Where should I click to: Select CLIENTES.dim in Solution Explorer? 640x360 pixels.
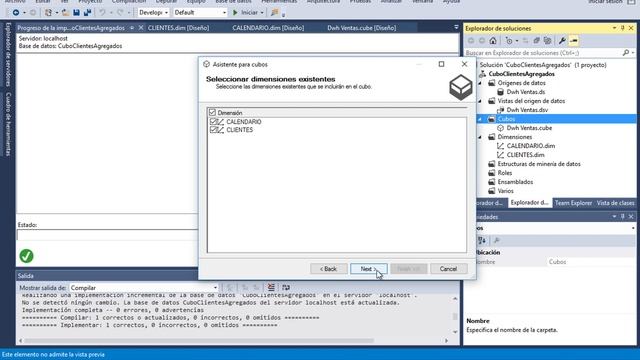525,155
